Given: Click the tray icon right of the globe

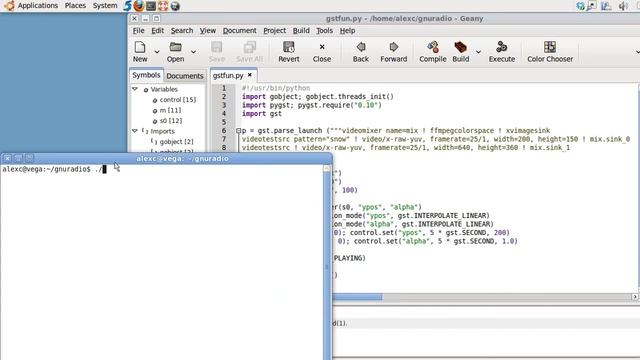Looking at the screenshot, I should 591,6.
